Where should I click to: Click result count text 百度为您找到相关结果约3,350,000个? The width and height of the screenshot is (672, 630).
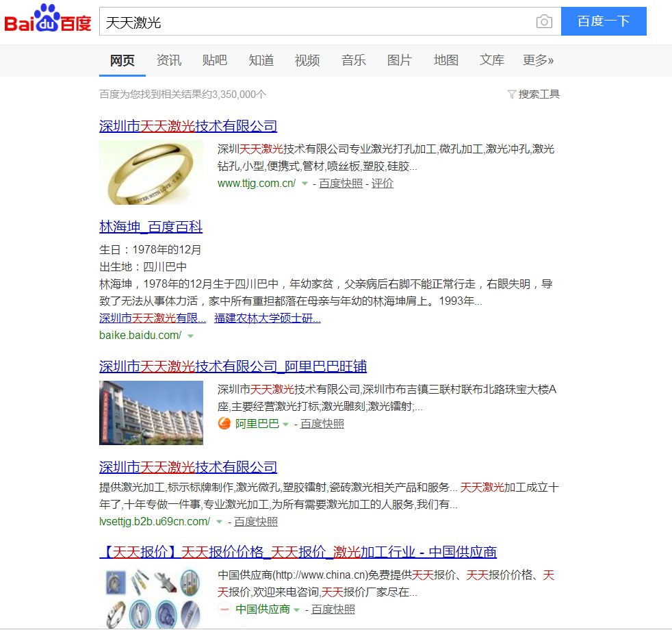[183, 94]
